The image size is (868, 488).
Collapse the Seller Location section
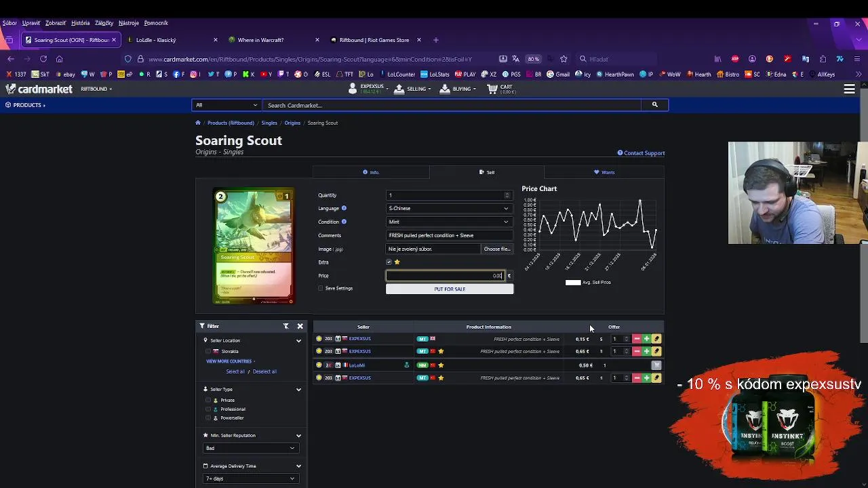(x=298, y=341)
